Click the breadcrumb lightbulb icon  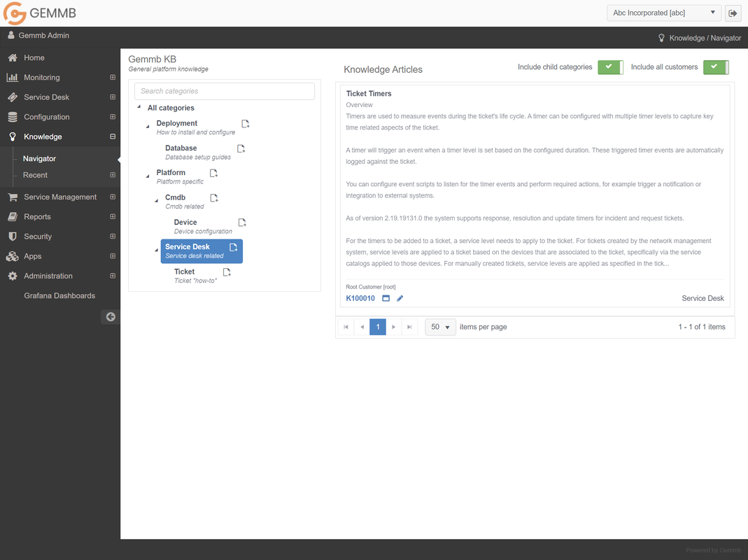(661, 38)
